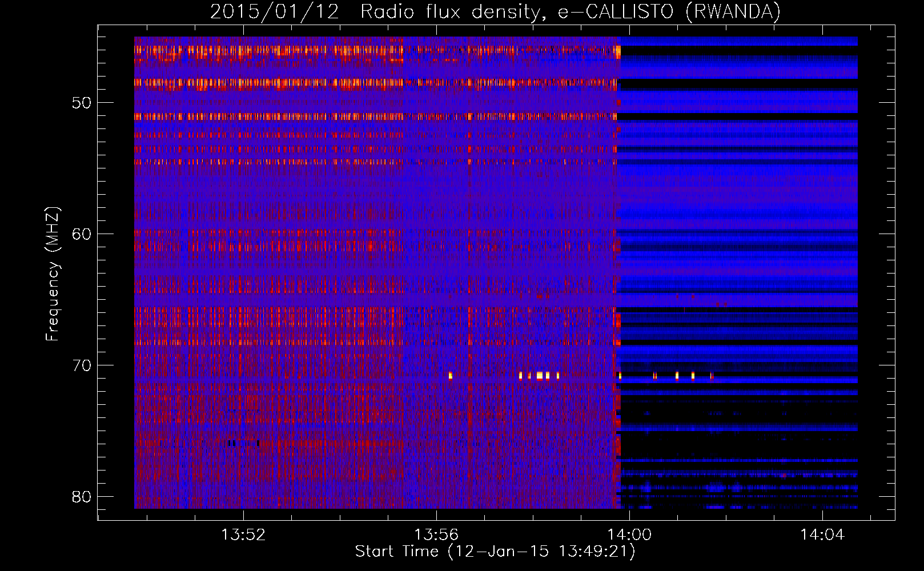Click the 50 MHz frequency label

82,103
